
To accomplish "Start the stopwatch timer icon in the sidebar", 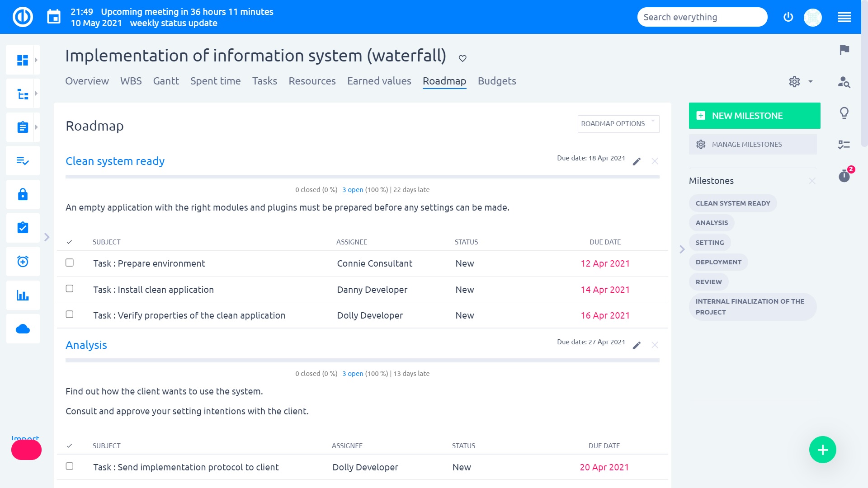I will click(x=22, y=262).
